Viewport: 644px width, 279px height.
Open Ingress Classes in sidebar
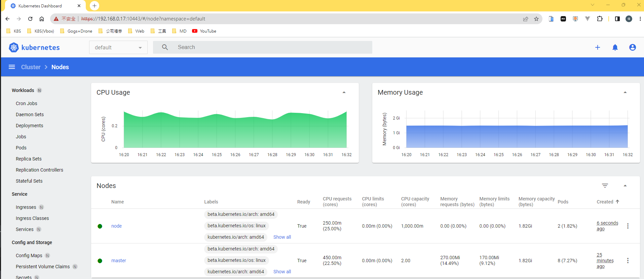pyautogui.click(x=32, y=218)
